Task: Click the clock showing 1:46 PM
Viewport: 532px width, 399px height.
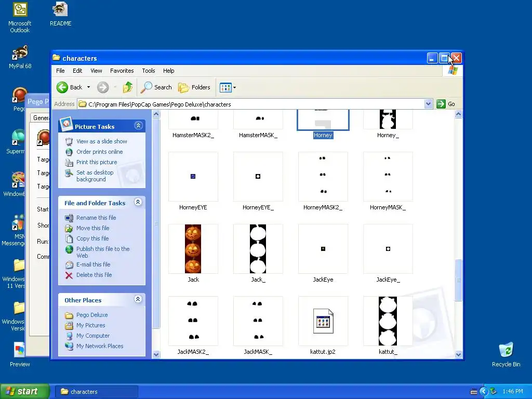Action: tap(513, 392)
